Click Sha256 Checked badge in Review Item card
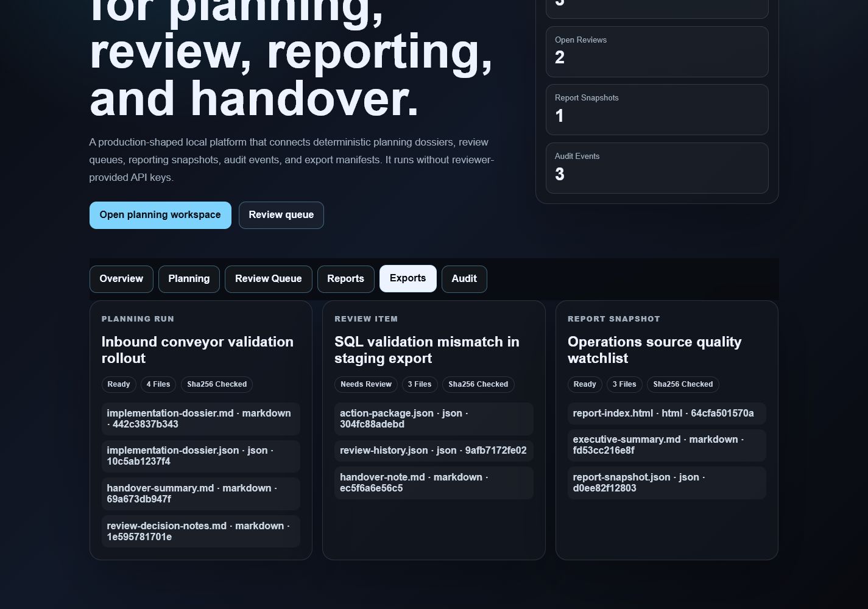This screenshot has width=868, height=609. tap(478, 384)
